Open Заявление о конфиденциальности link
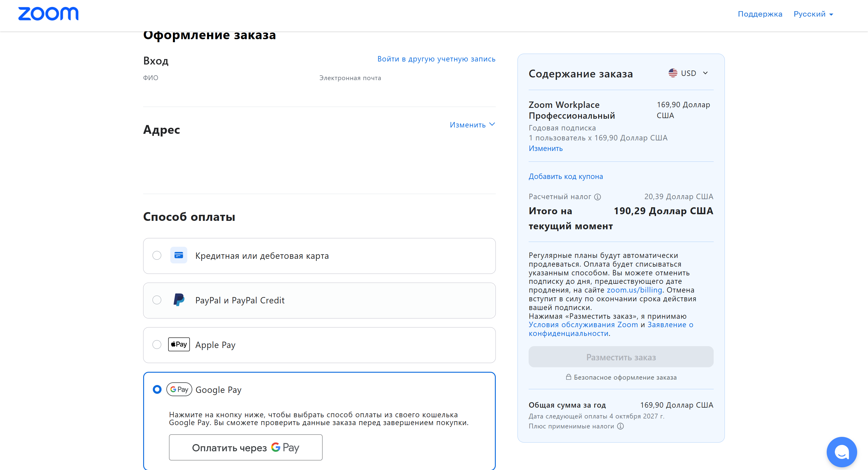The image size is (868, 470). coord(611,329)
